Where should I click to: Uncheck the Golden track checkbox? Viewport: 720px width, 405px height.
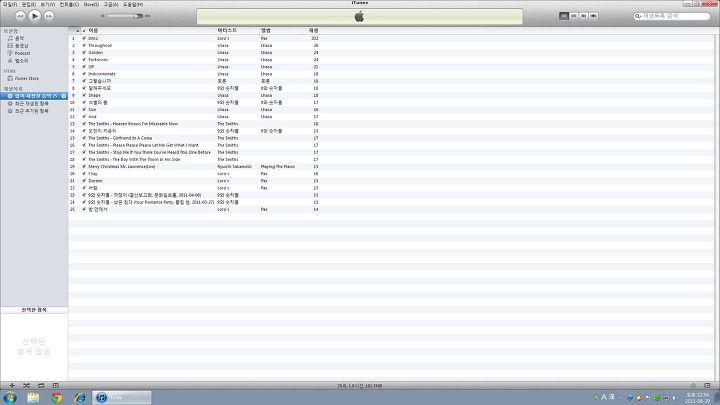point(84,53)
